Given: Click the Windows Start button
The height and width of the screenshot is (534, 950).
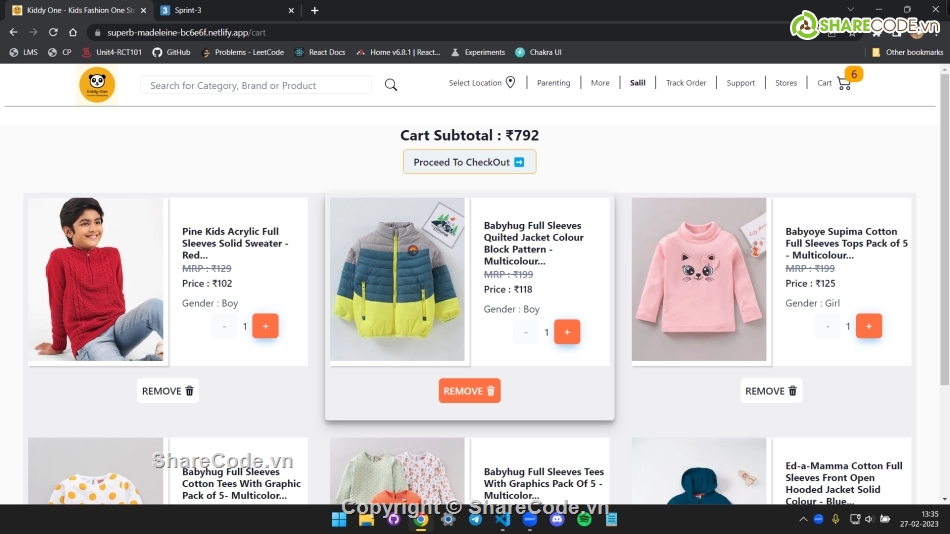Looking at the screenshot, I should [x=339, y=519].
